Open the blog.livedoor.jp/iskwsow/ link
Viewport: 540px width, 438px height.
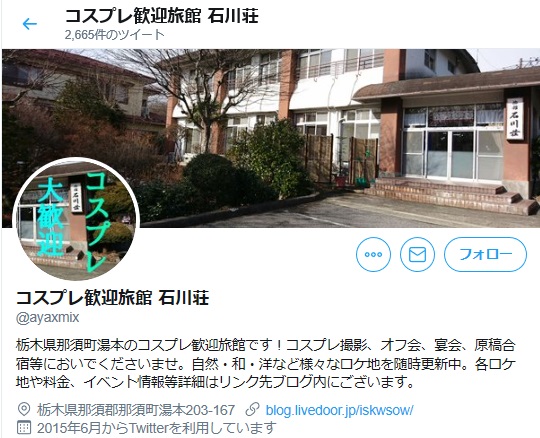(339, 410)
